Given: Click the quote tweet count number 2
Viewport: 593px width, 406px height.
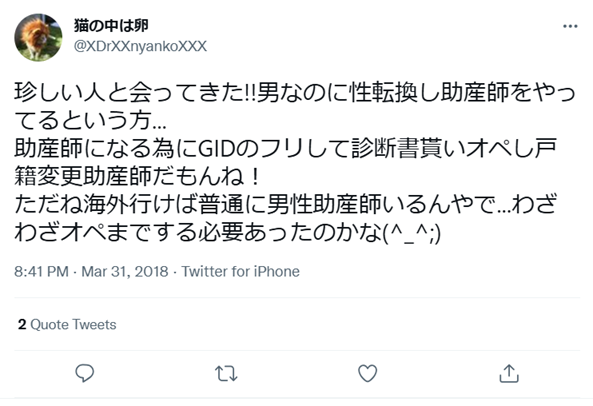Looking at the screenshot, I should click(22, 324).
